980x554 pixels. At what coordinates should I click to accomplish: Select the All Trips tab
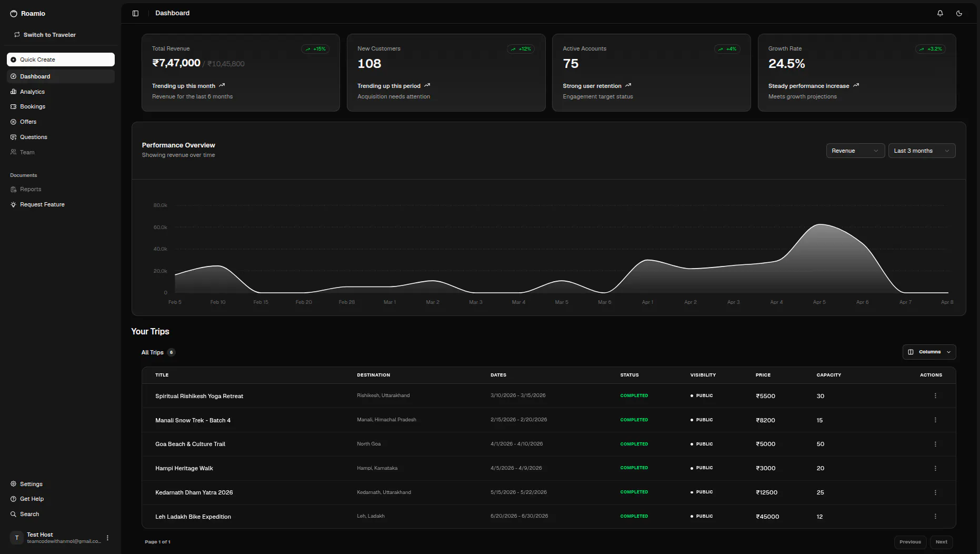click(158, 352)
